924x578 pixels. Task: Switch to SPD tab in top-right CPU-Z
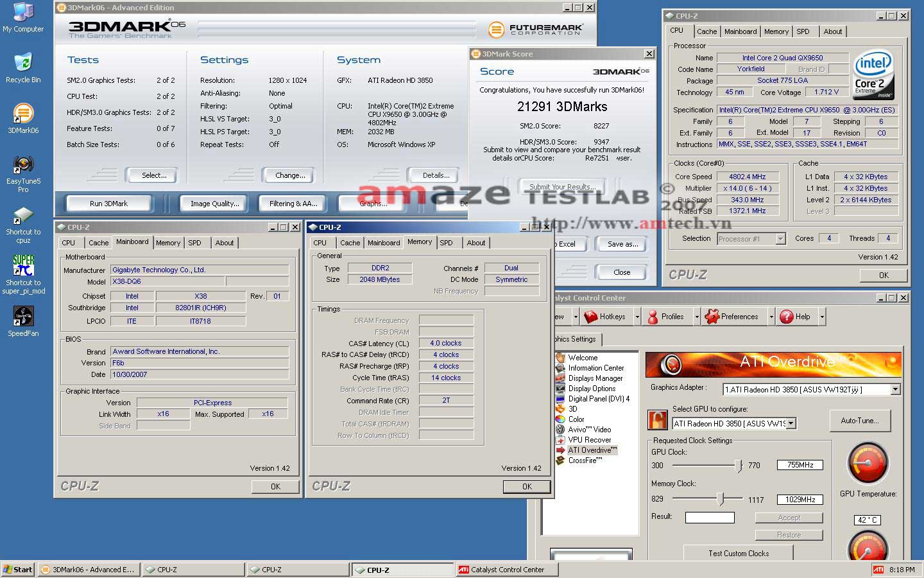[x=803, y=31]
